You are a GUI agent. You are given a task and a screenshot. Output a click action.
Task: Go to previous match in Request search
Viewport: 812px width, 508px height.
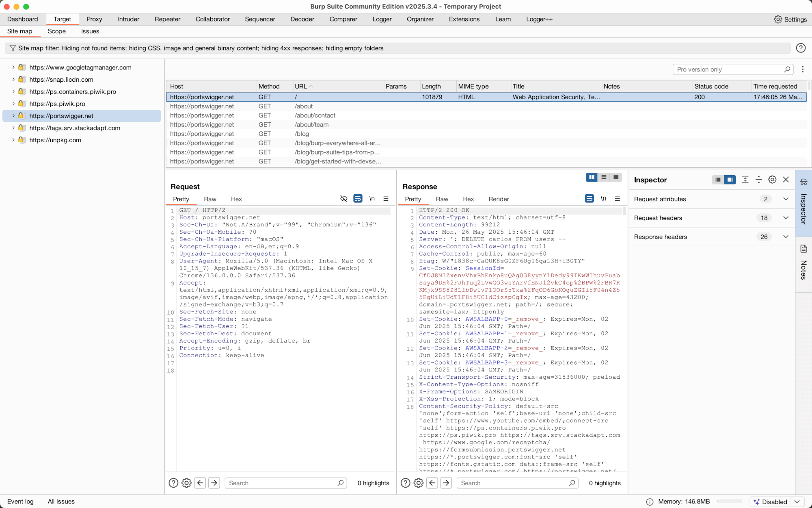click(200, 483)
